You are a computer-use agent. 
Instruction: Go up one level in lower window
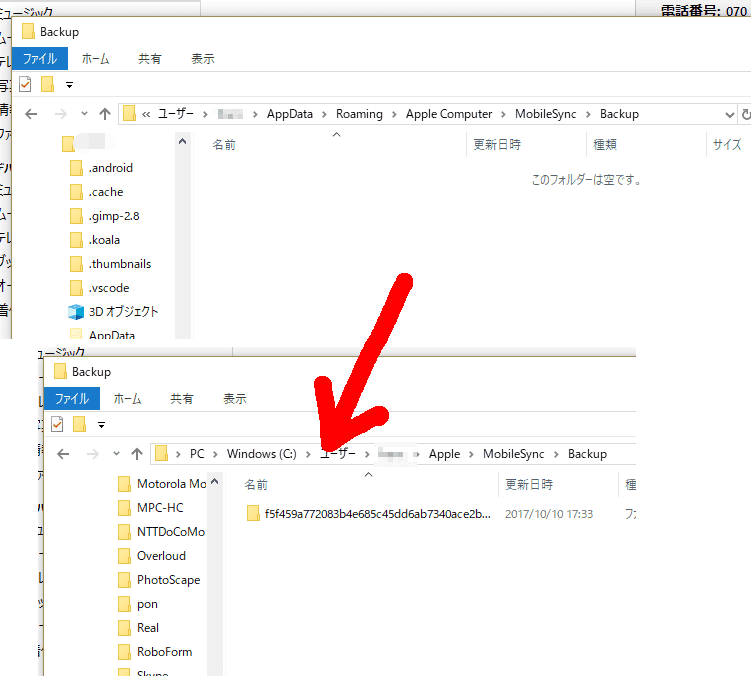pos(137,454)
